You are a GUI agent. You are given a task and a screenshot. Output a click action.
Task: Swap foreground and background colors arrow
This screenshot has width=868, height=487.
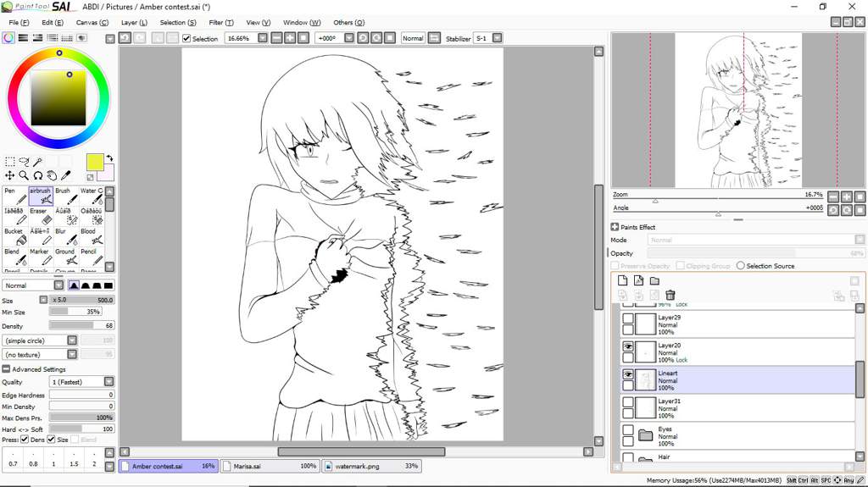(109, 158)
